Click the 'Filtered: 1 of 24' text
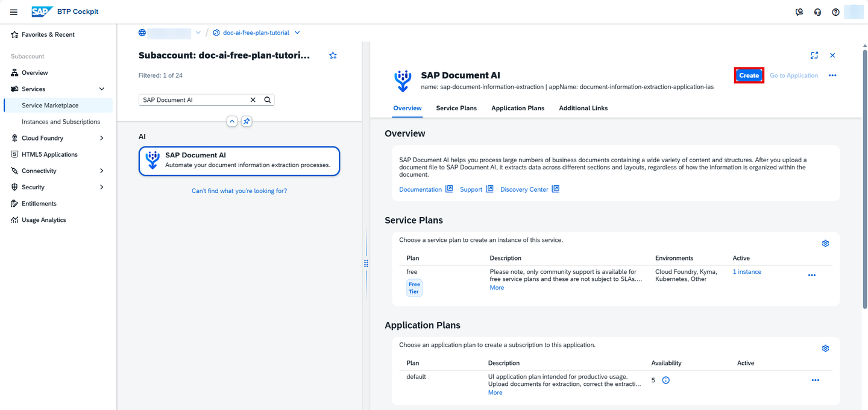The width and height of the screenshot is (868, 410). [x=161, y=75]
